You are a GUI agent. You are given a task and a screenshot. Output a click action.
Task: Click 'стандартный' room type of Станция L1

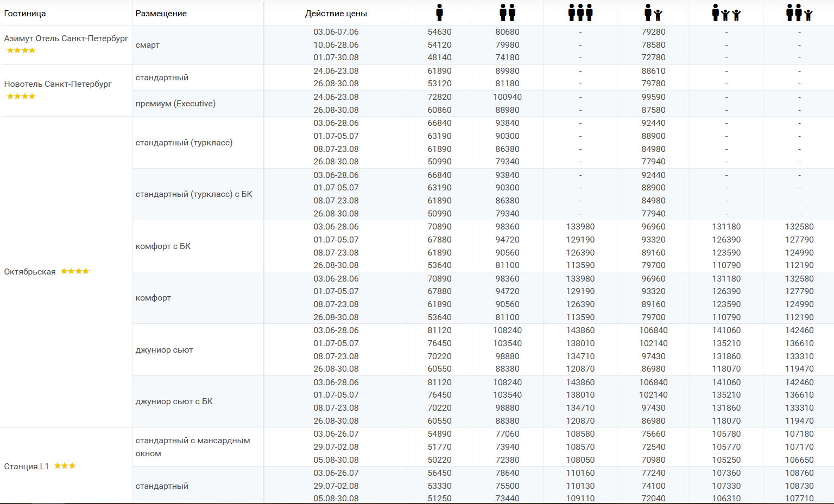[162, 486]
